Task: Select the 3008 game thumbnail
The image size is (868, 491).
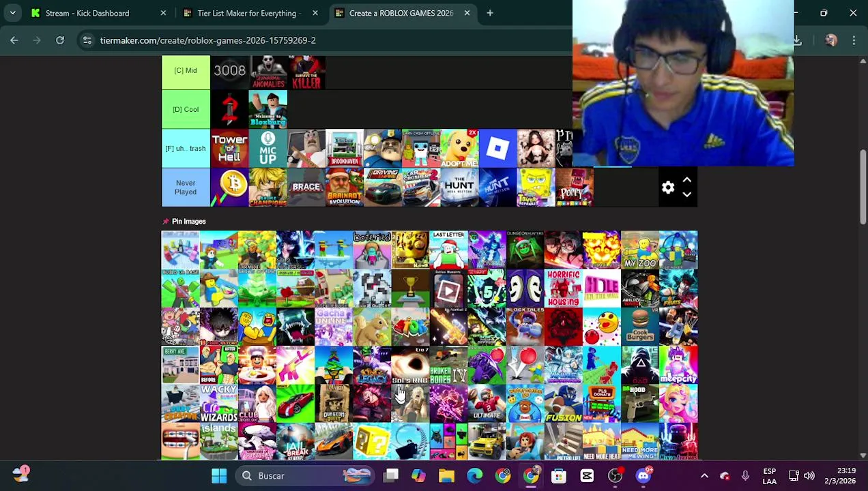Action: tap(229, 71)
